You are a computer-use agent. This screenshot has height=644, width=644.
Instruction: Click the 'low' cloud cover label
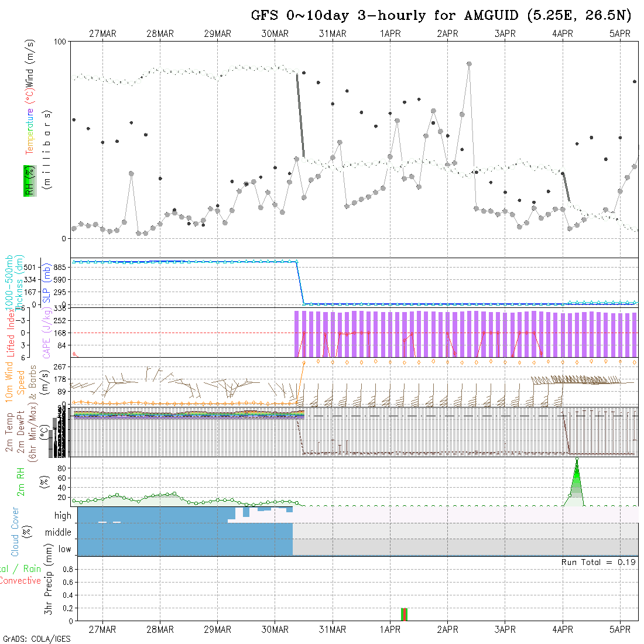tap(64, 549)
